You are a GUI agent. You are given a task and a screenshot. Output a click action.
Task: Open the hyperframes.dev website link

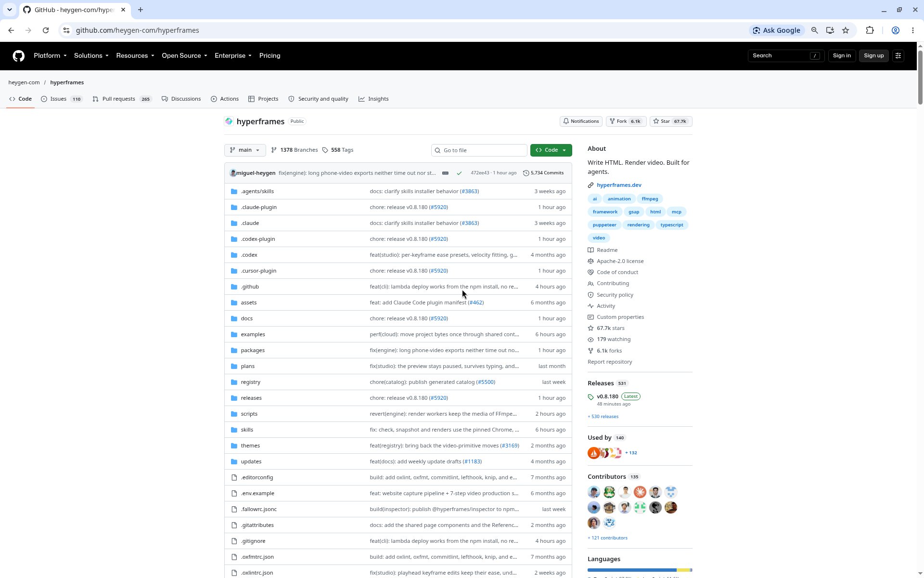(x=618, y=185)
